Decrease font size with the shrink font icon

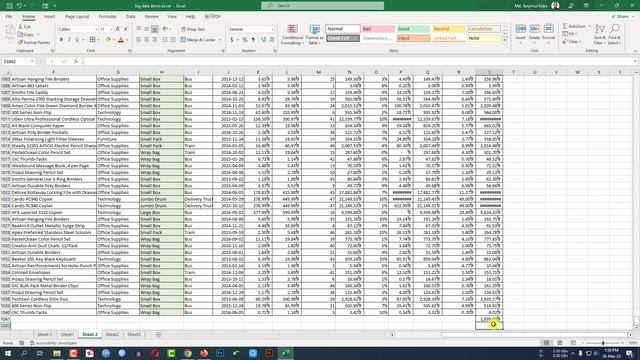tap(126, 29)
